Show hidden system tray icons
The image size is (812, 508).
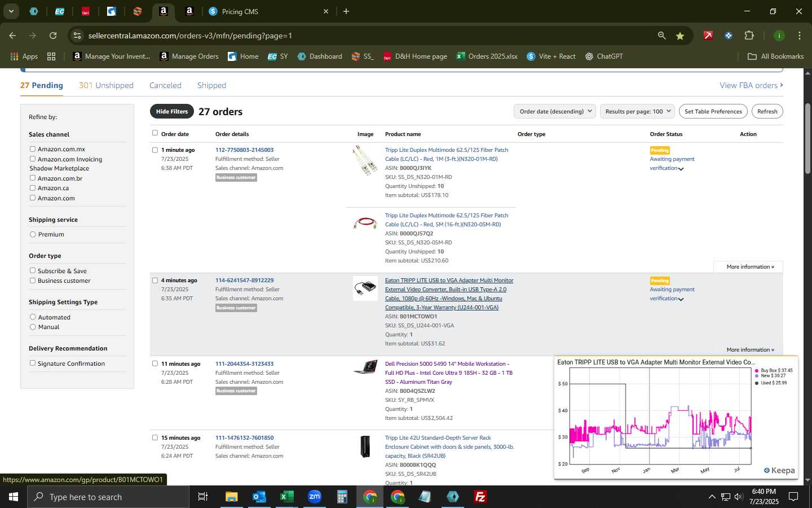712,497
